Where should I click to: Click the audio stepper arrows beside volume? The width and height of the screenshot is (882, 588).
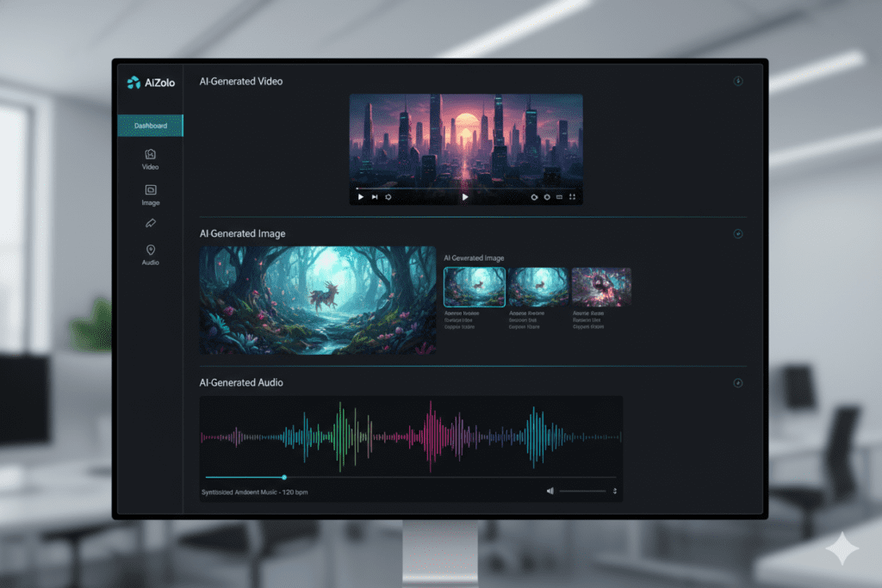click(x=615, y=491)
